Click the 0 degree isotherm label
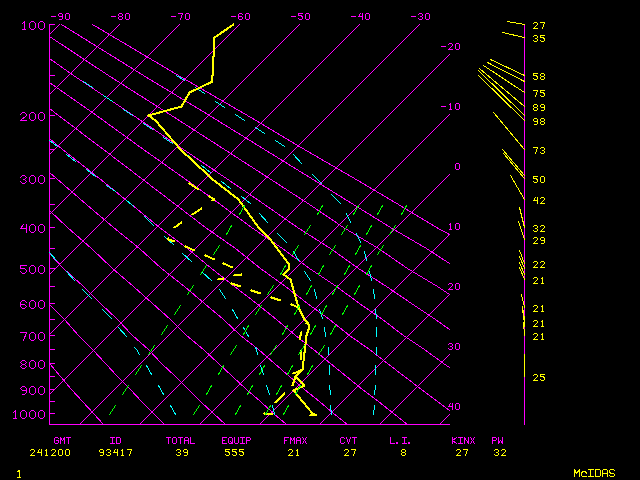Viewport: 640px width, 480px height. click(x=456, y=167)
